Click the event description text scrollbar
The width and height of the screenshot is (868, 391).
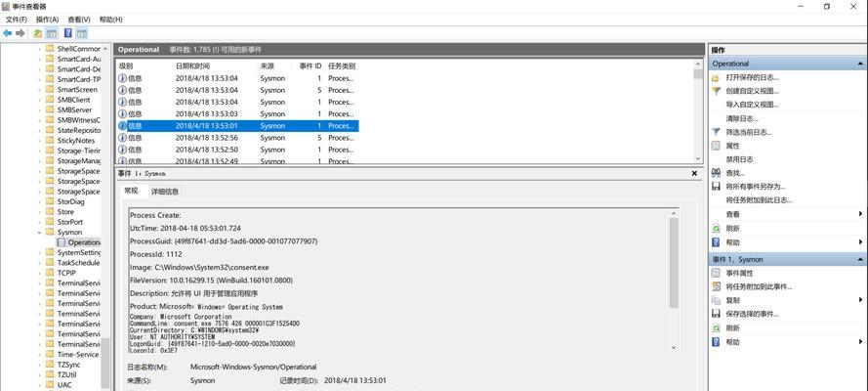coord(673,280)
